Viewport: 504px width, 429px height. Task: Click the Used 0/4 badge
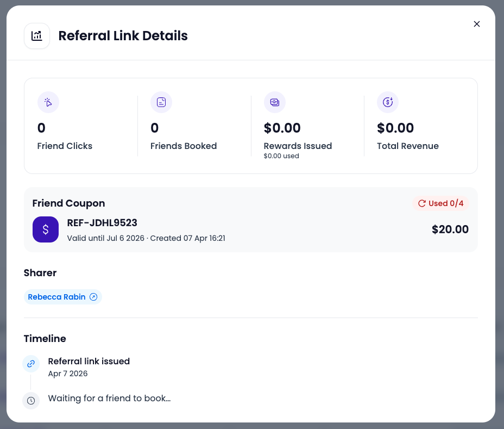(x=440, y=203)
